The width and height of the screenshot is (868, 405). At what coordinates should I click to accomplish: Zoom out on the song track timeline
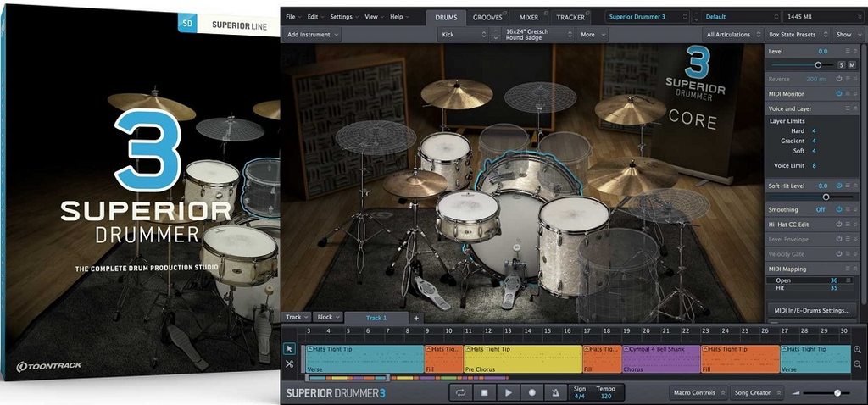[858, 364]
